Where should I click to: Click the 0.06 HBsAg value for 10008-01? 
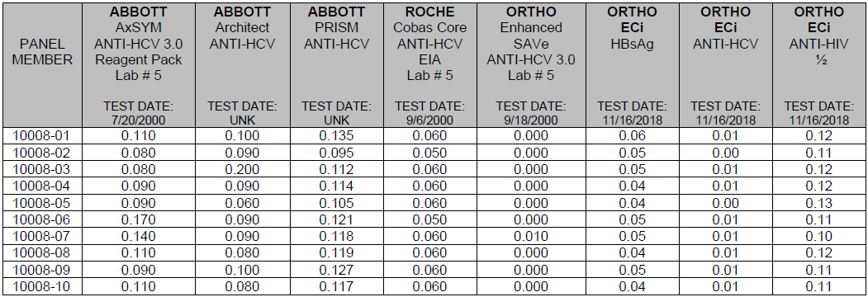(632, 135)
